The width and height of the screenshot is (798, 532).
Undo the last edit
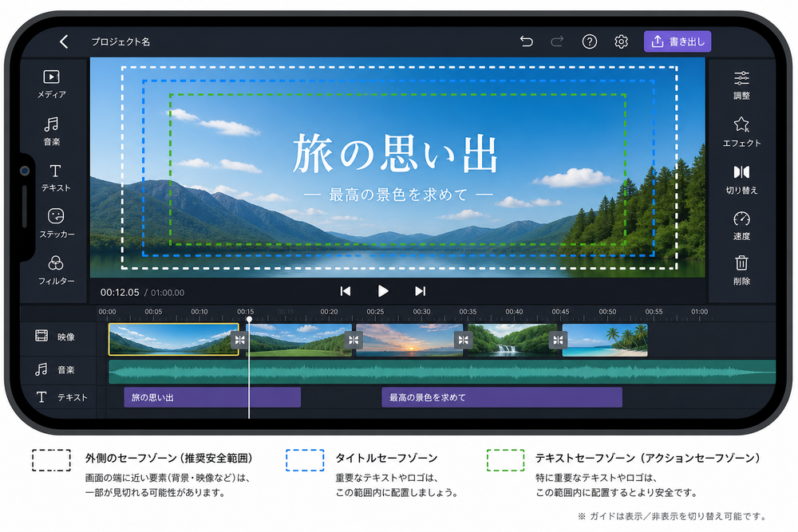point(526,41)
